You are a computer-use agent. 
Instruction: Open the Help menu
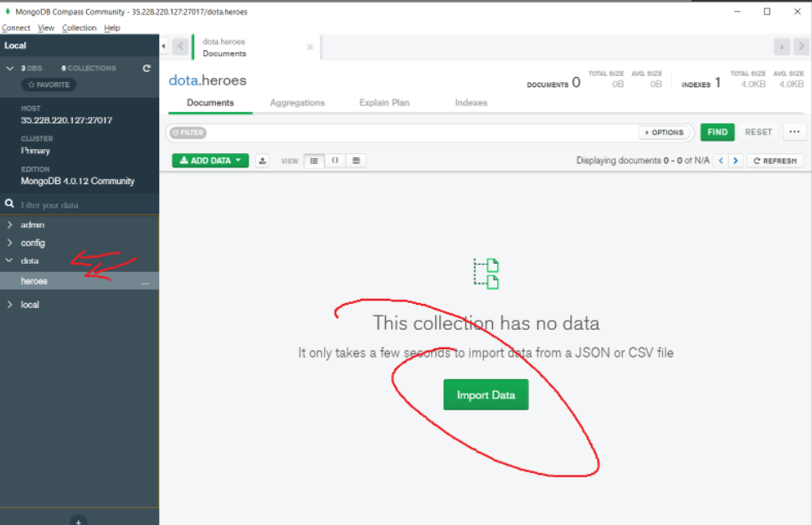pos(112,28)
